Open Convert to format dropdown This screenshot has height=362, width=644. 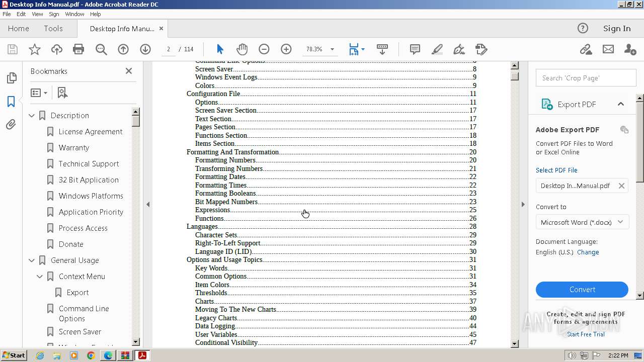(582, 222)
